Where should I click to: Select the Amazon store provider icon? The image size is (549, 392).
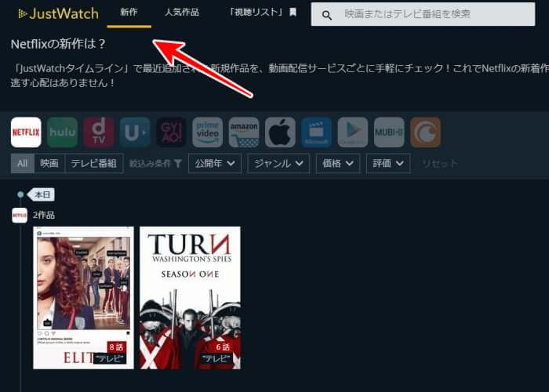click(x=244, y=132)
